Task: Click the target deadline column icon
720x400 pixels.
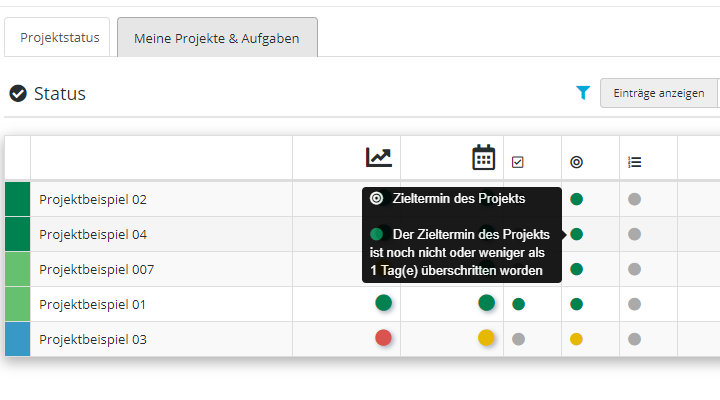Action: pos(576,162)
